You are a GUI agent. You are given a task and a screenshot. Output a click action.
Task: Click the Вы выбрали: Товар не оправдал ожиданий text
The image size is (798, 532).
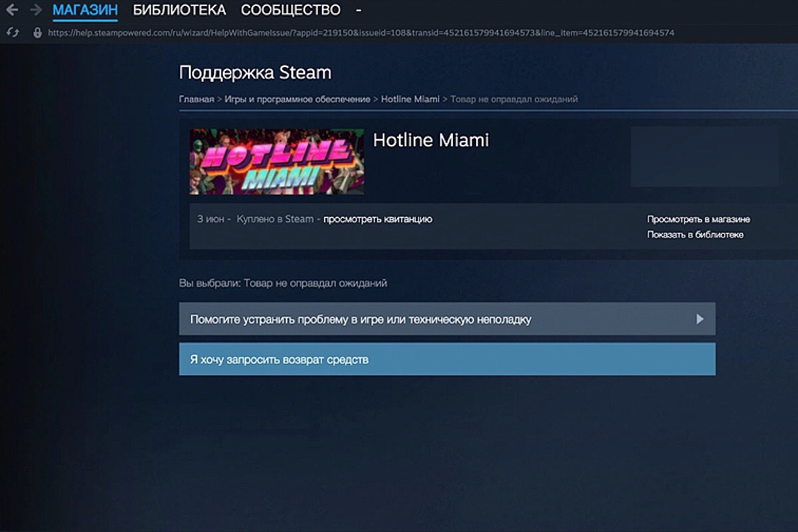tap(283, 283)
